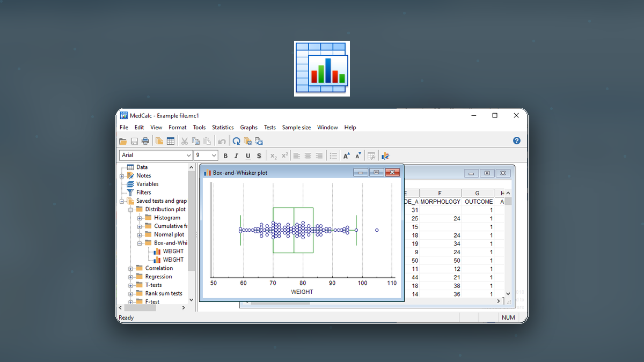Viewport: 644px width, 362px height.
Task: Click the decrease font size icon
Action: pos(358,156)
